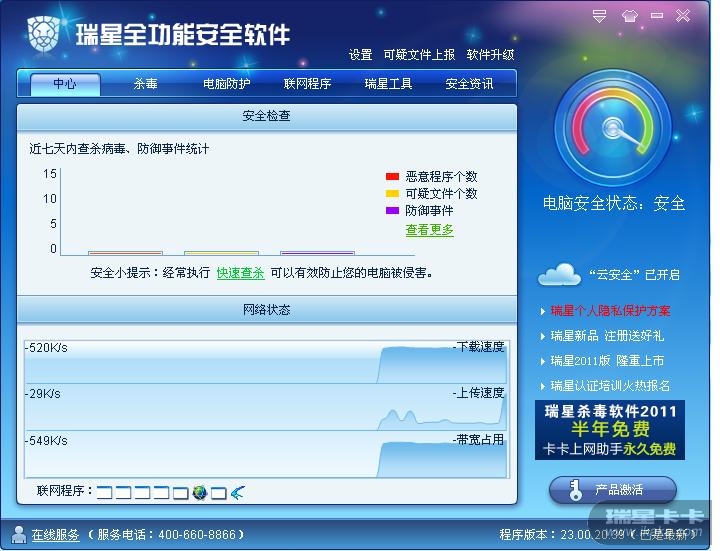Switch to the 联网程序 tab
This screenshot has height=551, width=720.
(x=307, y=84)
